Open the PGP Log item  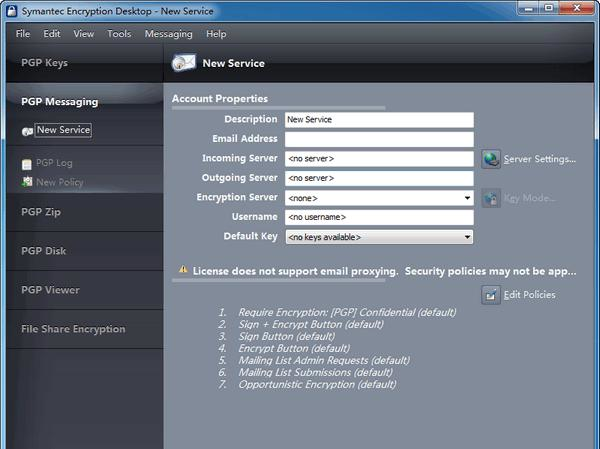(x=54, y=163)
